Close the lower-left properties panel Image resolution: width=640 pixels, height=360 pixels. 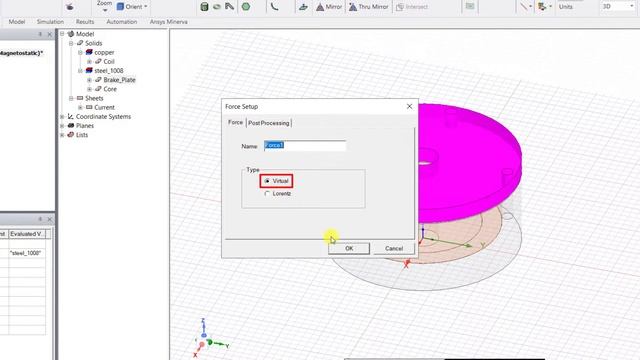[x=50, y=220]
